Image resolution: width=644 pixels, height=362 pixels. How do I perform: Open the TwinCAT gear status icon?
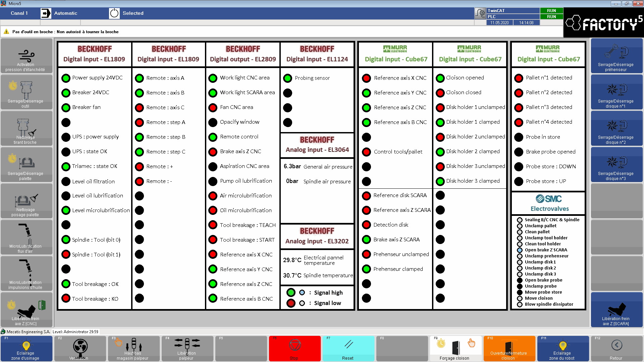click(480, 13)
